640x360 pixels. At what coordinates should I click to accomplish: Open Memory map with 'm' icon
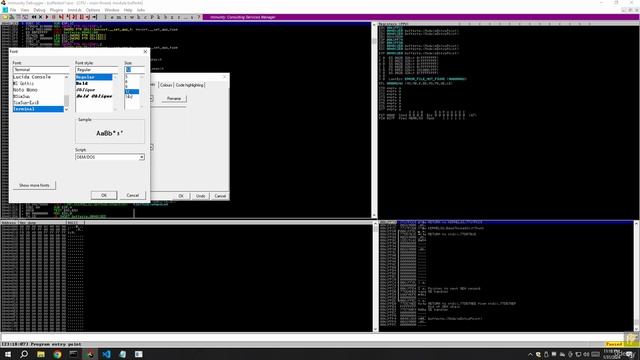coord(118,17)
